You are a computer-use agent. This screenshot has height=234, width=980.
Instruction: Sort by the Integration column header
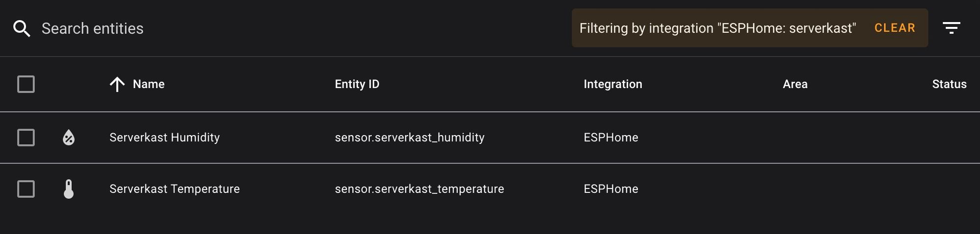[x=612, y=84]
